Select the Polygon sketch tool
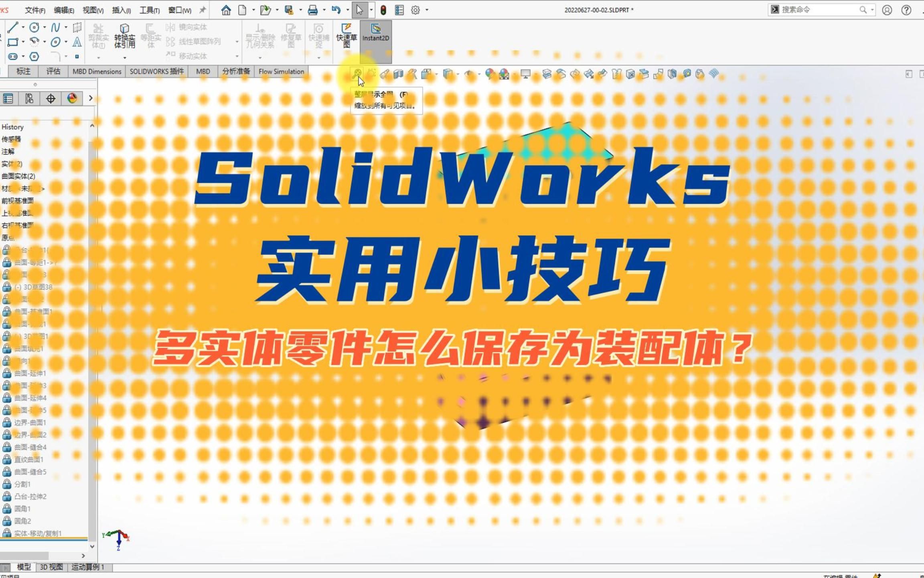The image size is (924, 578). (34, 56)
